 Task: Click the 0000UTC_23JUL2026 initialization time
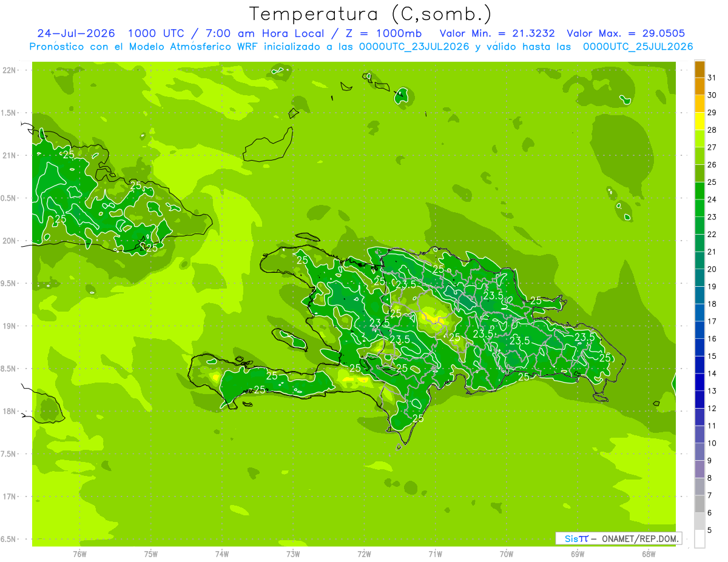[x=414, y=47]
